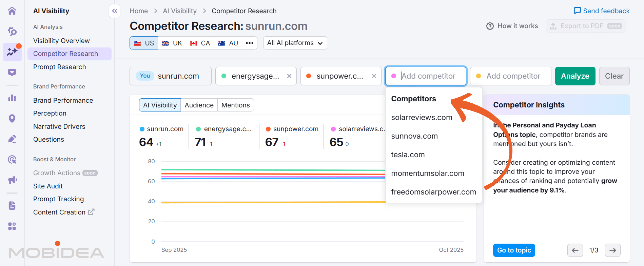
Task: Click the green Analyze button
Action: point(575,76)
